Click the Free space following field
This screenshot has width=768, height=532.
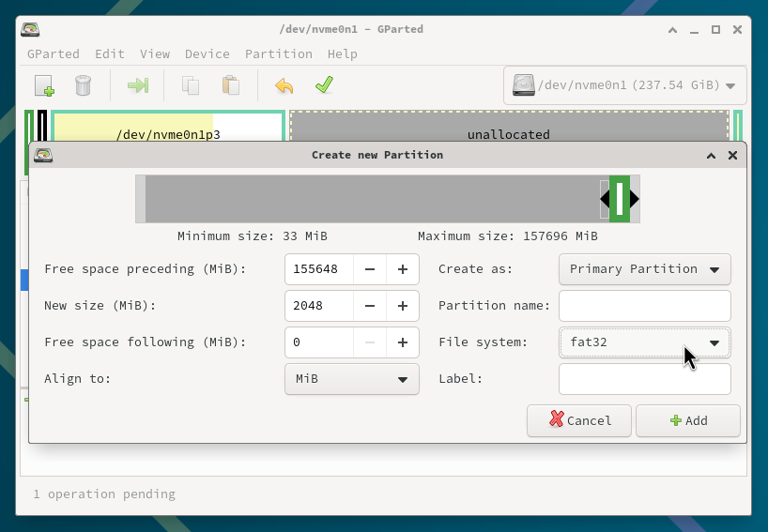coord(319,342)
